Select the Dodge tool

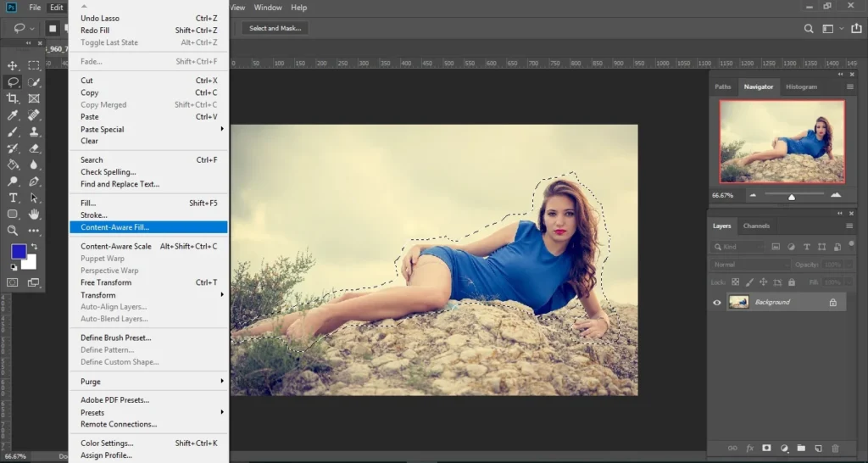tap(12, 181)
